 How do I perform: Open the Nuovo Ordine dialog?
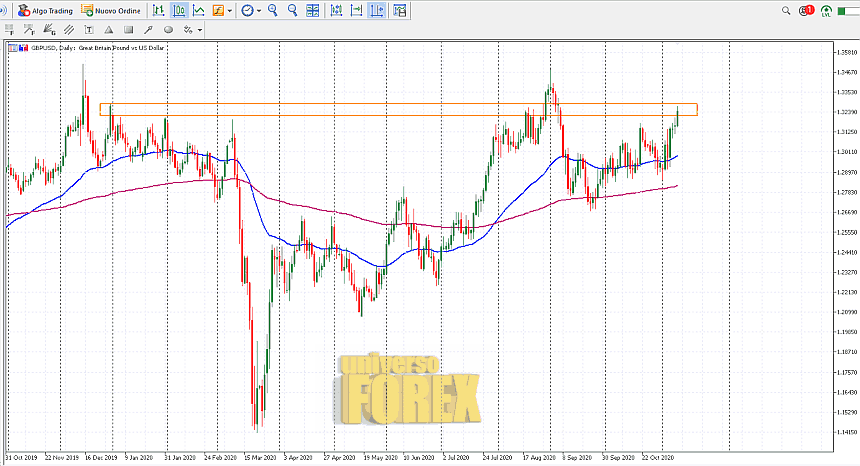coord(112,10)
